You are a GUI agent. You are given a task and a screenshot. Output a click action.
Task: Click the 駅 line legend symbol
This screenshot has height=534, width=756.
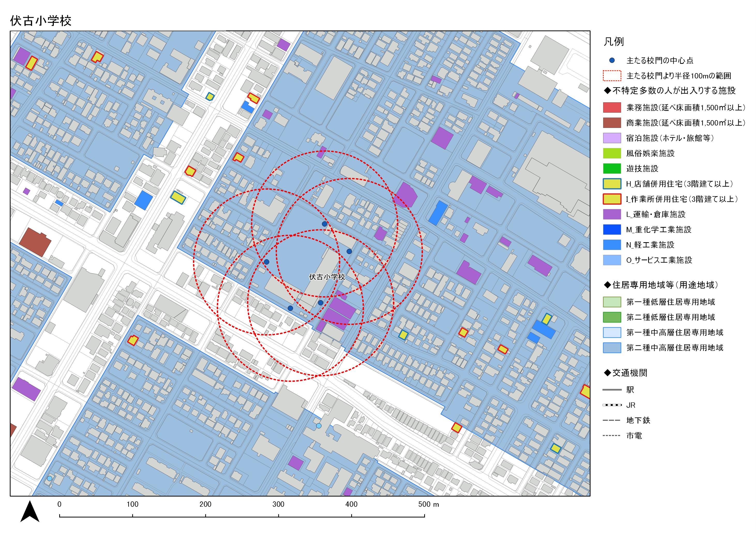coord(612,390)
